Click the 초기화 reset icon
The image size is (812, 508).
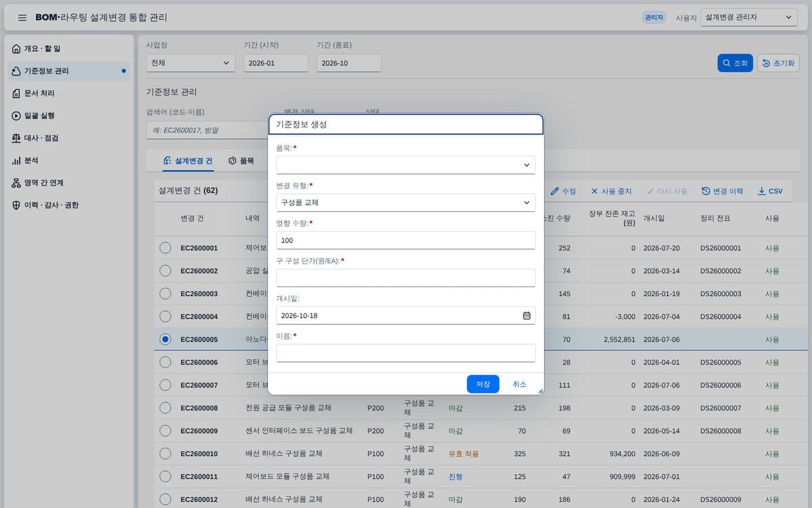pos(766,63)
